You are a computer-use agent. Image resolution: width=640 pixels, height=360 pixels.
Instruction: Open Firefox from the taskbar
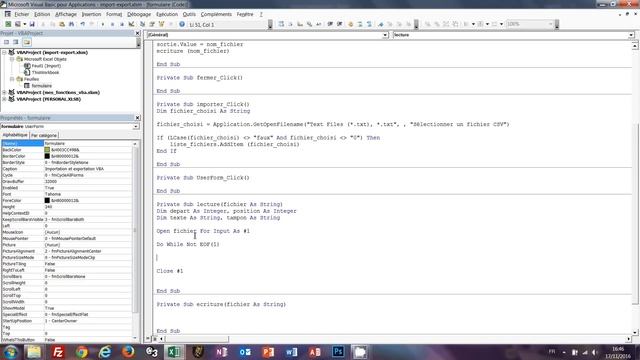pyautogui.click(x=128, y=352)
